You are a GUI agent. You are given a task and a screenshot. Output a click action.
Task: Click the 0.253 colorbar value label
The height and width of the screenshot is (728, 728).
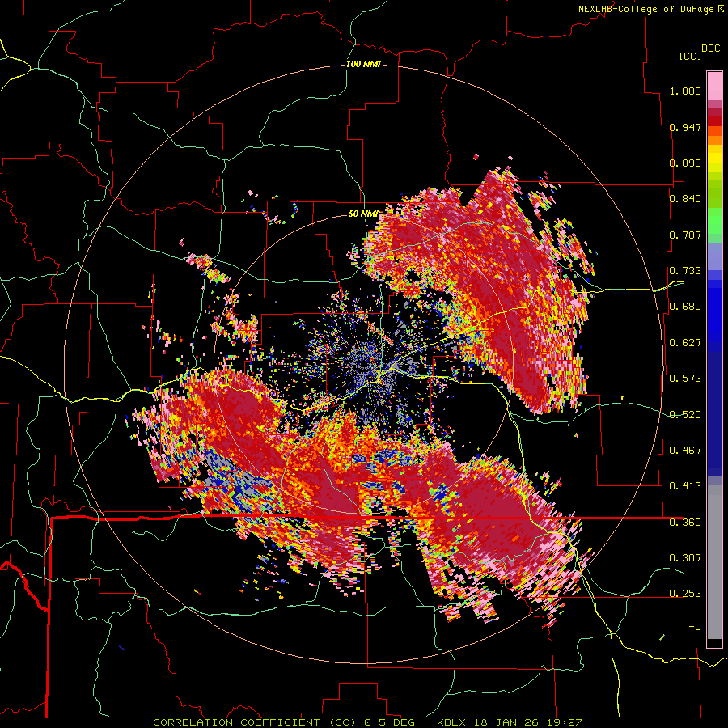[685, 594]
